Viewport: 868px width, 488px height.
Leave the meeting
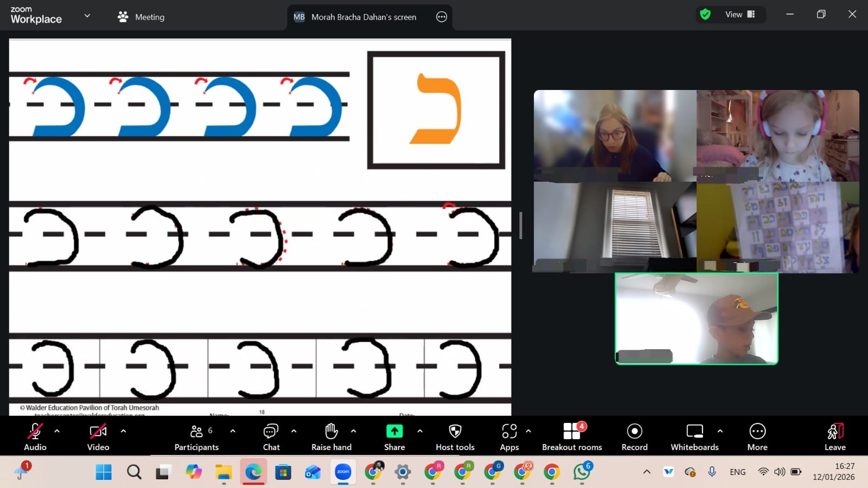835,436
